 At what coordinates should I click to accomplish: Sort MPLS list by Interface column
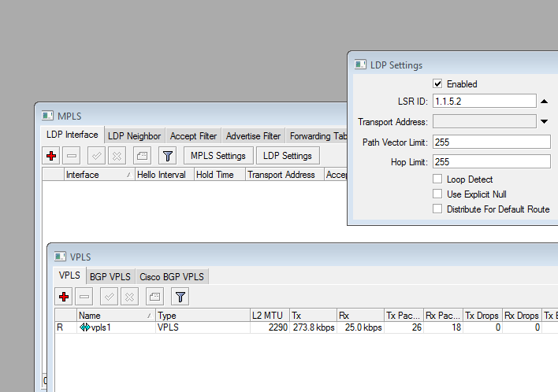(x=99, y=175)
